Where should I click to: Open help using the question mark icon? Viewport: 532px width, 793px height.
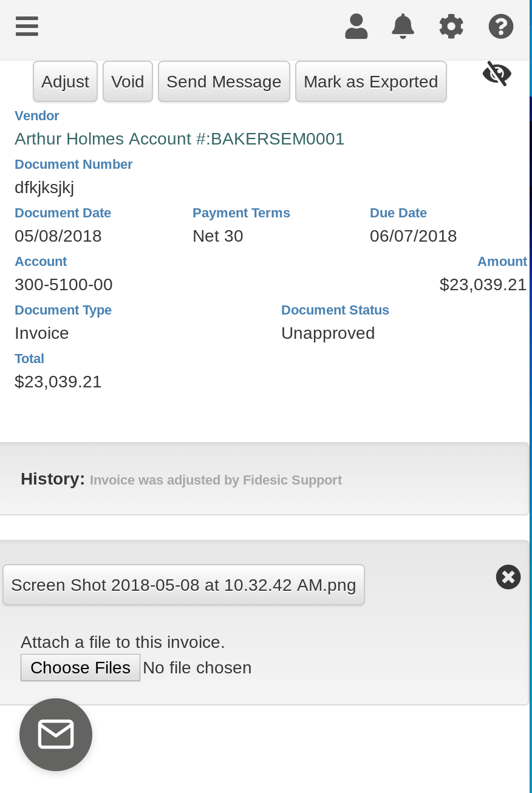coord(501,27)
